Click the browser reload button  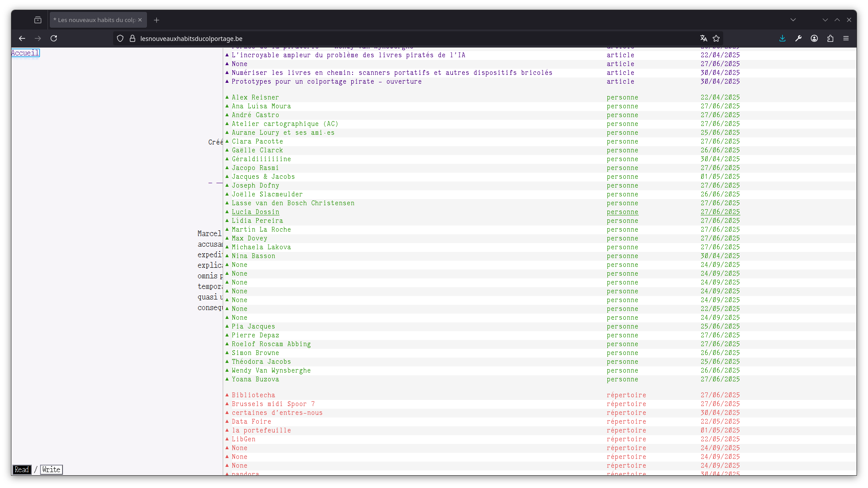tap(54, 38)
